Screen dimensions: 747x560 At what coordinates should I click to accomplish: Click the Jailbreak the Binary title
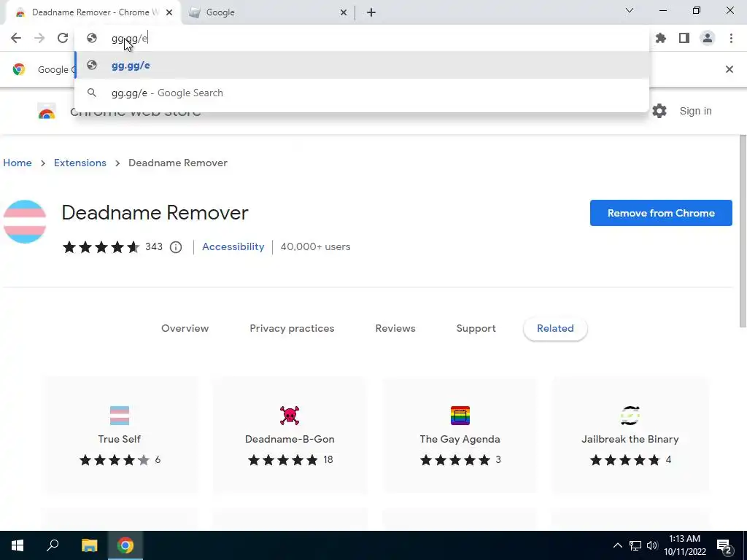pos(630,439)
